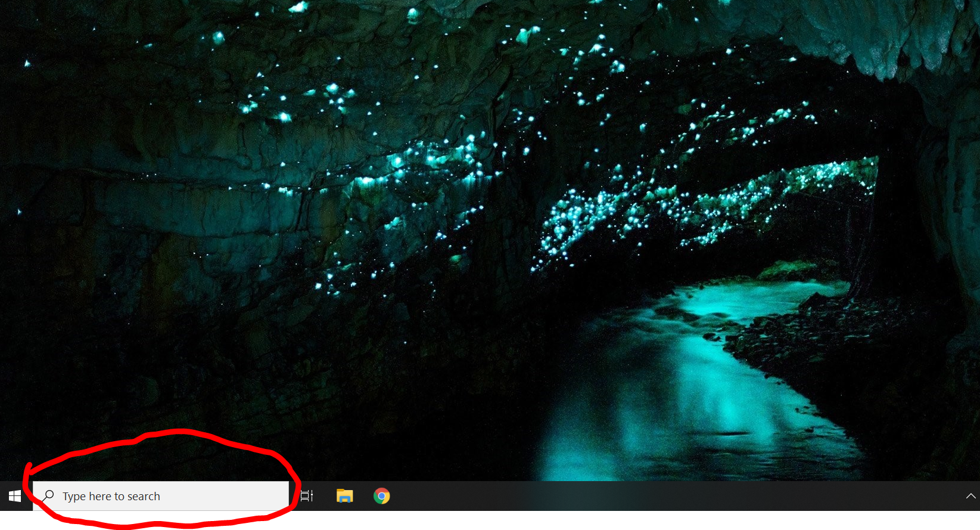Click the magnifier icon in search box
Viewport: 980px width, 530px height.
pyautogui.click(x=49, y=496)
